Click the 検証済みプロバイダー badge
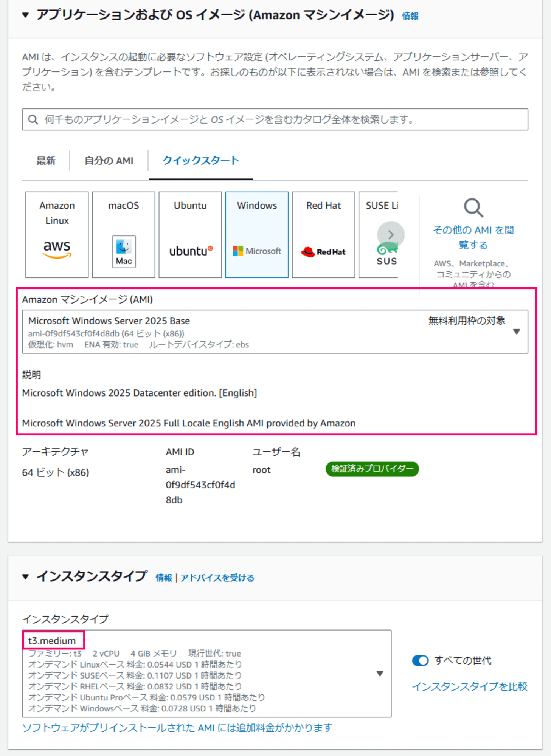551x756 pixels. tap(372, 469)
